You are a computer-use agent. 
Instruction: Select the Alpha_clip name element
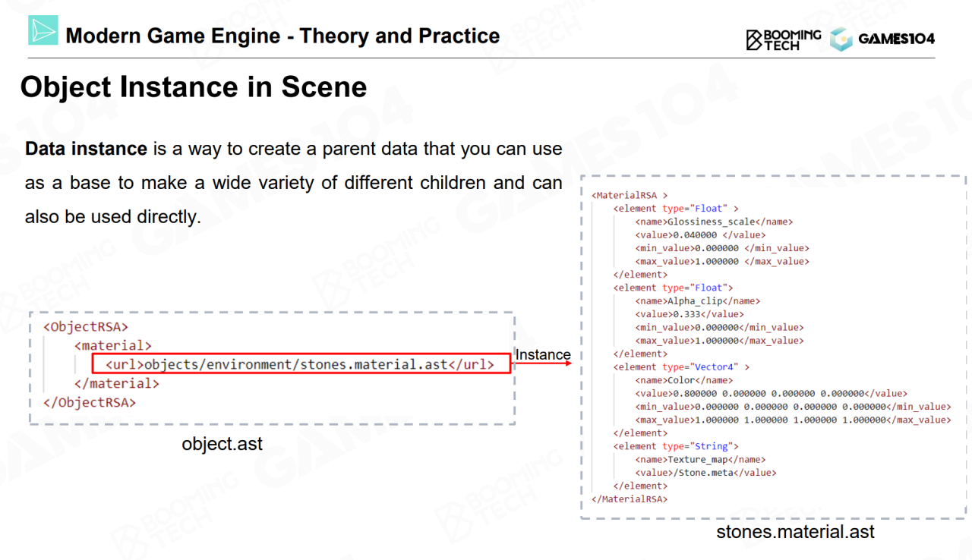point(697,300)
